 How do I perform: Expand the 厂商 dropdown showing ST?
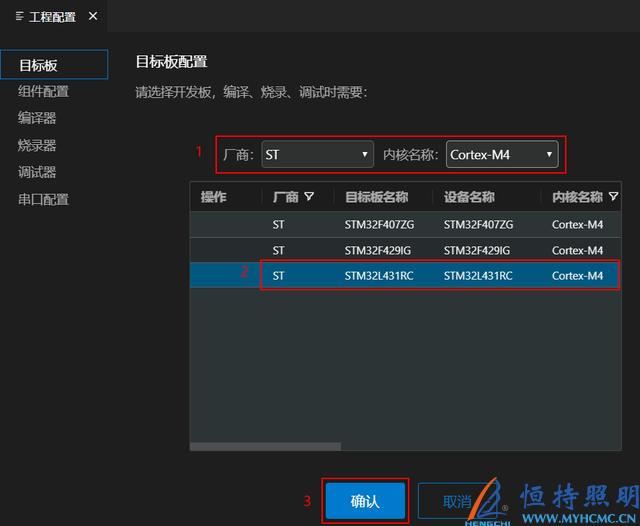pos(317,154)
